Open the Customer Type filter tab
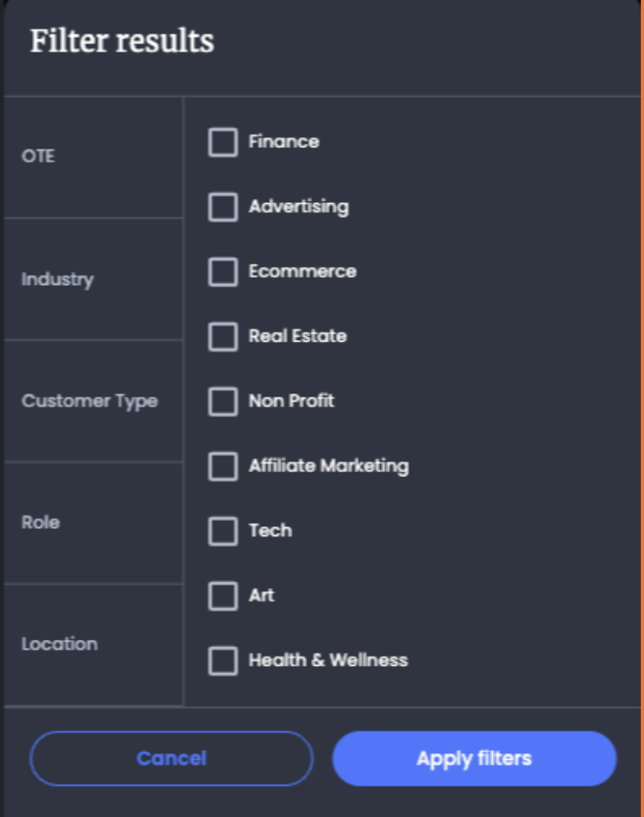644x817 pixels. tap(93, 401)
